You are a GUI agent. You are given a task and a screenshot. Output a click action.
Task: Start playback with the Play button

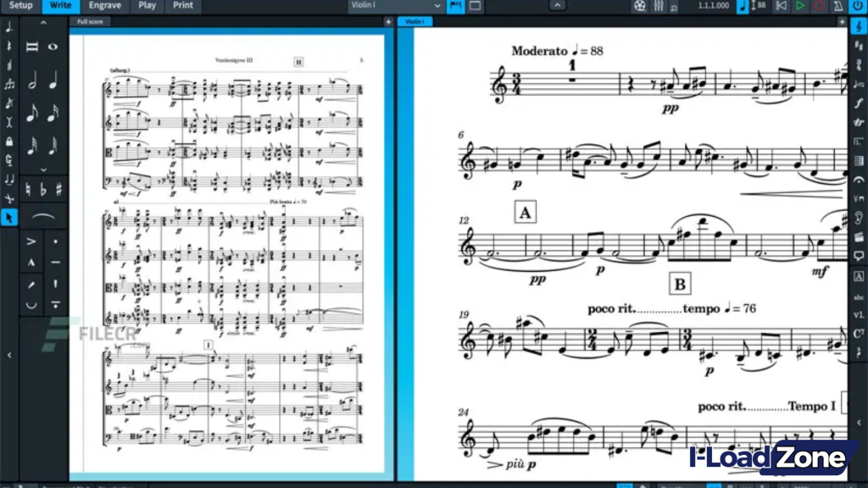800,7
